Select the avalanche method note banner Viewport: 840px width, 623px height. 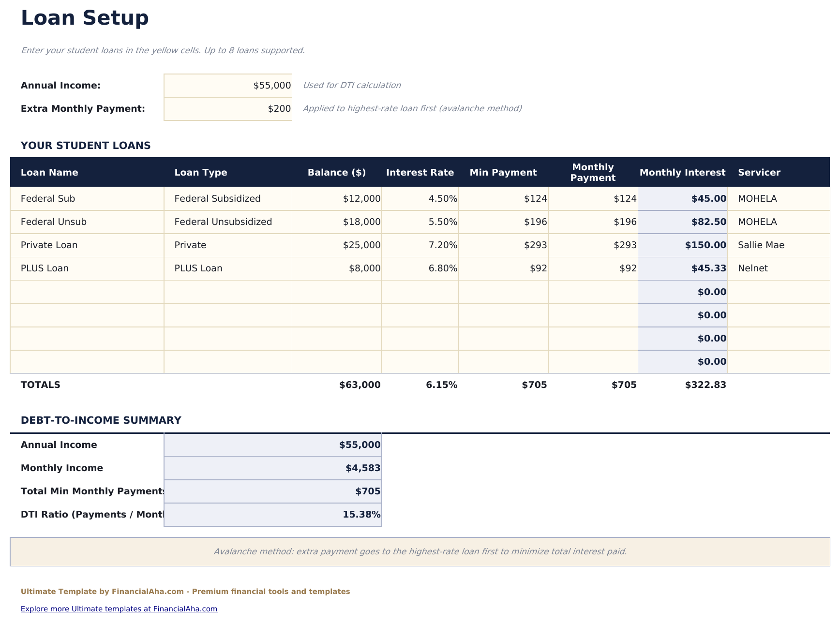(420, 551)
